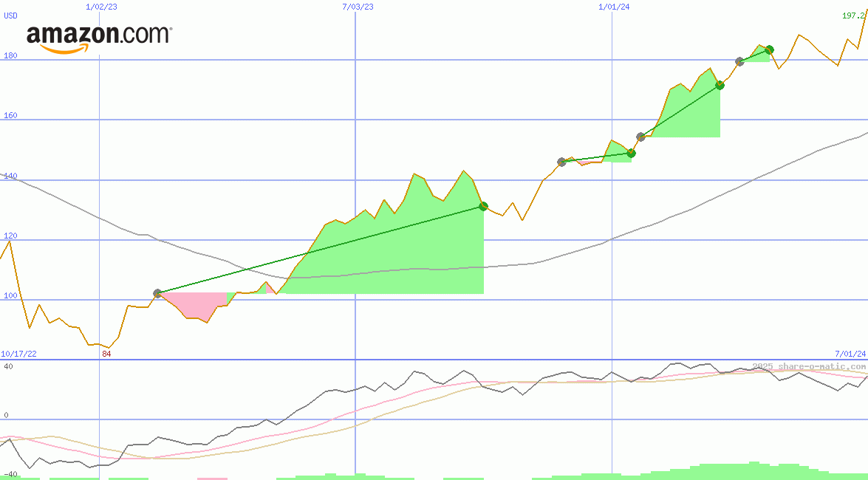Click the 1/01/24 date label at top

(614, 7)
